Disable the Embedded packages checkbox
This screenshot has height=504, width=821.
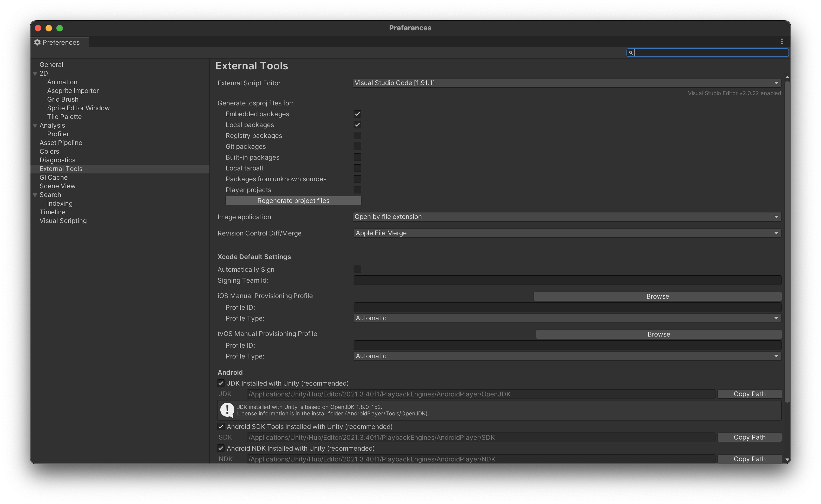coord(357,114)
